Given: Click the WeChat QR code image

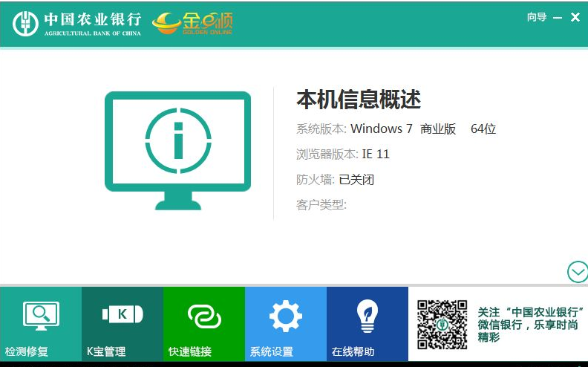Looking at the screenshot, I should (442, 325).
